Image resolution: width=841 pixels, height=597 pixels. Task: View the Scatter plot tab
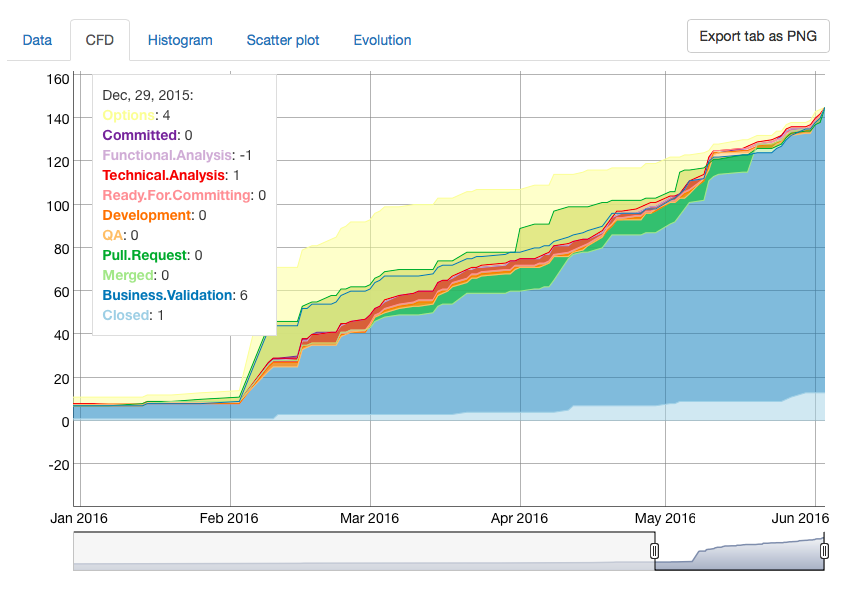pyautogui.click(x=283, y=40)
